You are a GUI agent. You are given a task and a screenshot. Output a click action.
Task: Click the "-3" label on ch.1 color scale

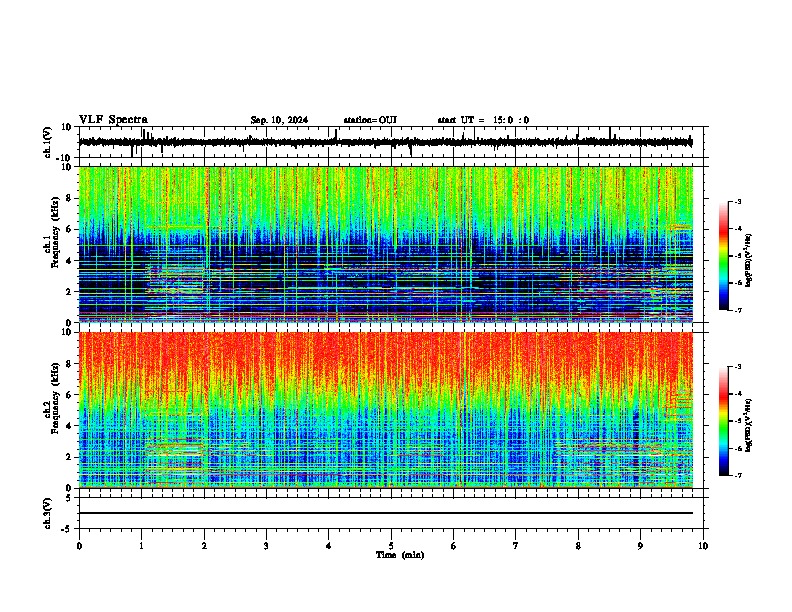738,201
